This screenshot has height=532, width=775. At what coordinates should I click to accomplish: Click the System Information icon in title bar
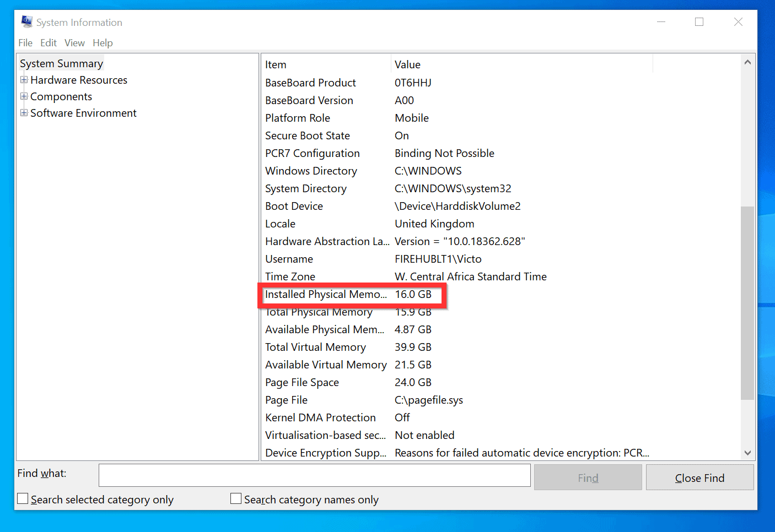[26, 21]
